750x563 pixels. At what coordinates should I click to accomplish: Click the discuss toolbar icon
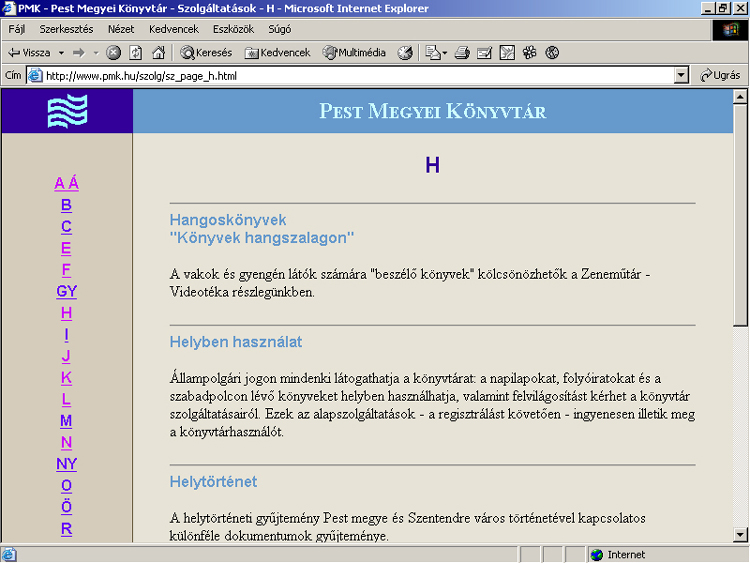(507, 53)
